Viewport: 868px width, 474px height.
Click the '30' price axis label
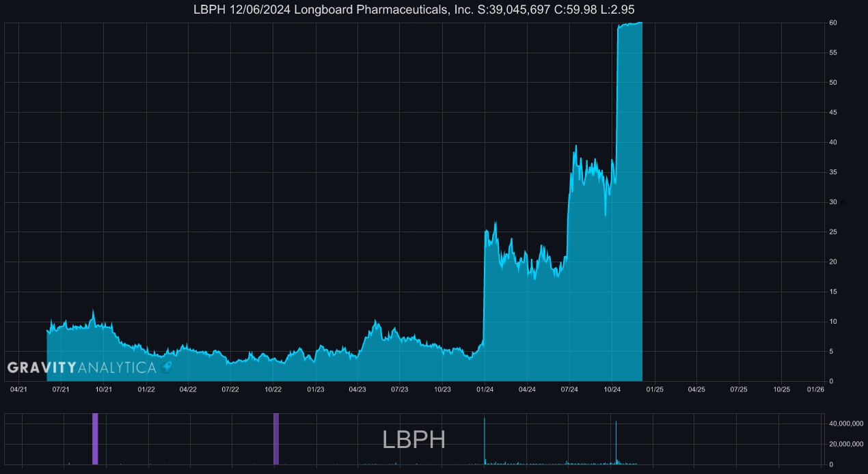click(833, 202)
